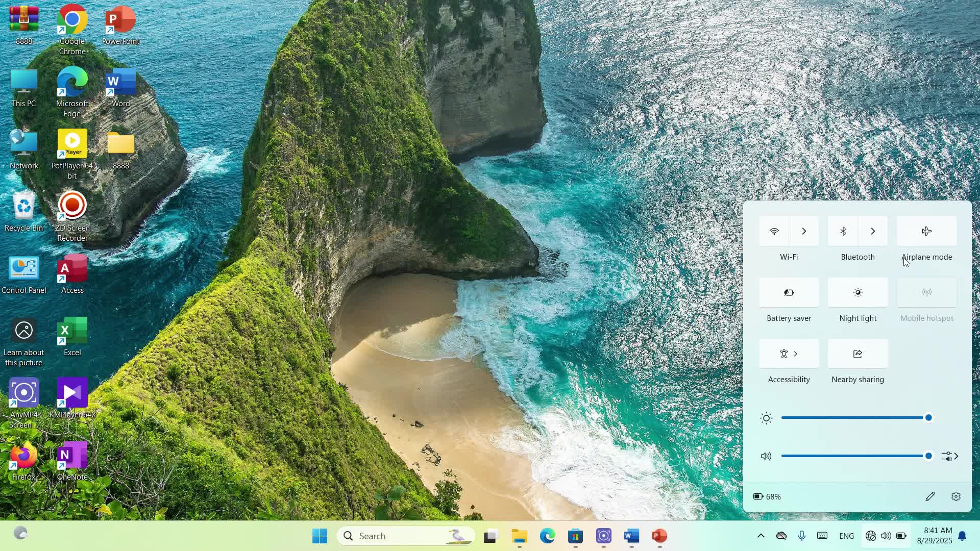Open quick settings editor with pencil button
Viewport: 980px width, 551px height.
point(930,496)
